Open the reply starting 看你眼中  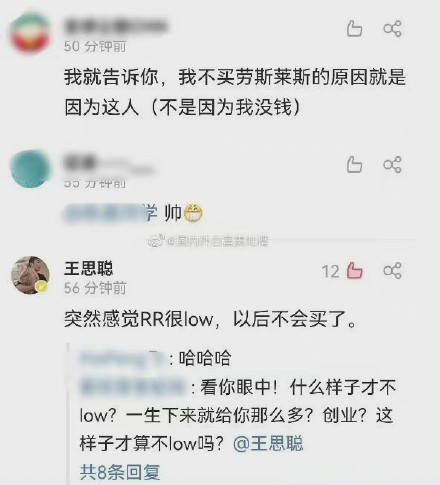(x=237, y=415)
